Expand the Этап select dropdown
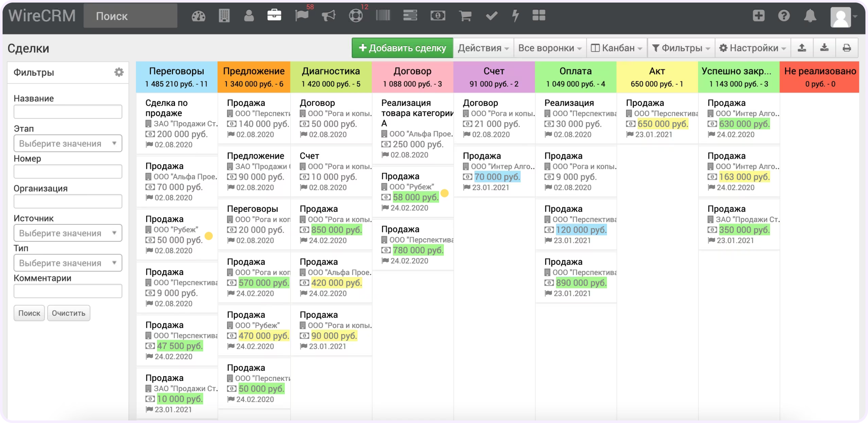Screen dimensions: 868x423 click(68, 143)
